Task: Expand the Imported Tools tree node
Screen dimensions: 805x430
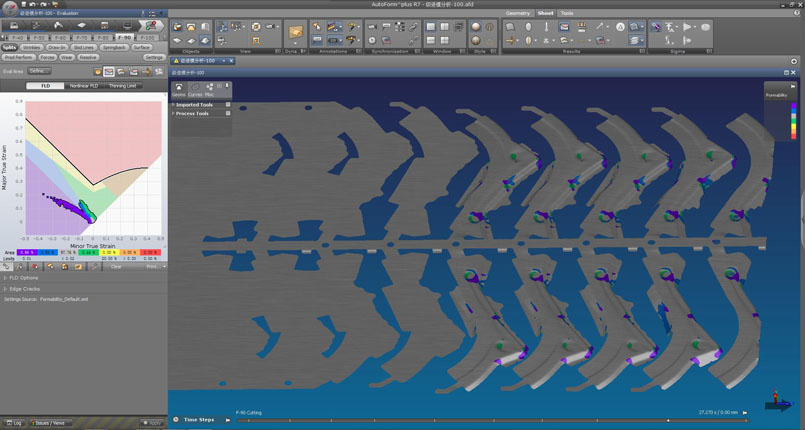Action: pos(192,104)
